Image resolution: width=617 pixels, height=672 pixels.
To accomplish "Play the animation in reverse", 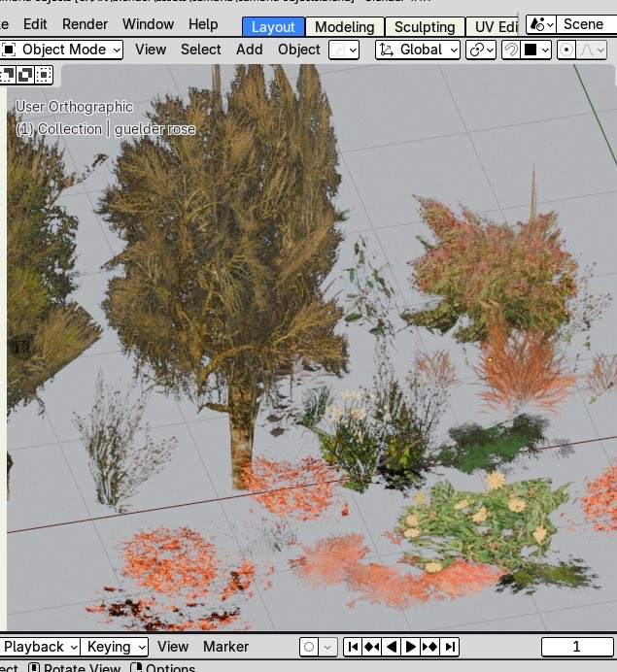I will (x=391, y=647).
